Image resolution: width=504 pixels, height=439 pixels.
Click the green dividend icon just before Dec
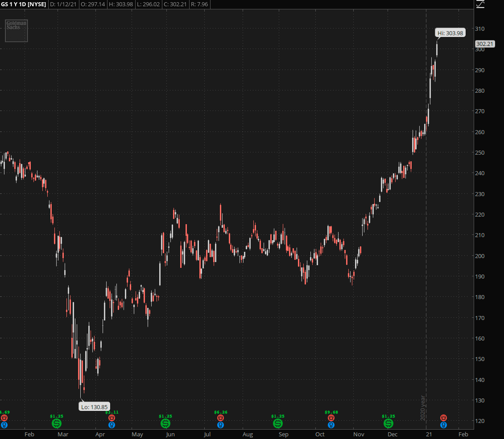[x=388, y=423]
